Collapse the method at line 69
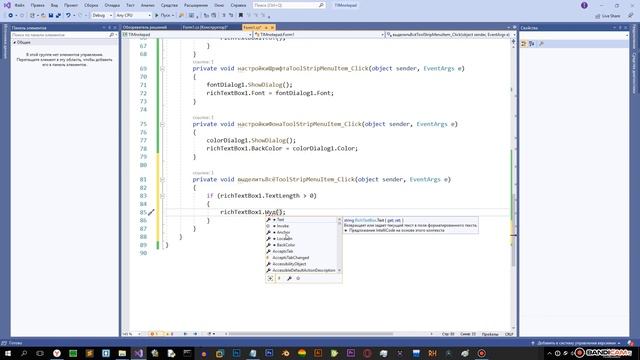Viewport: 640px width, 360px height. coord(162,69)
